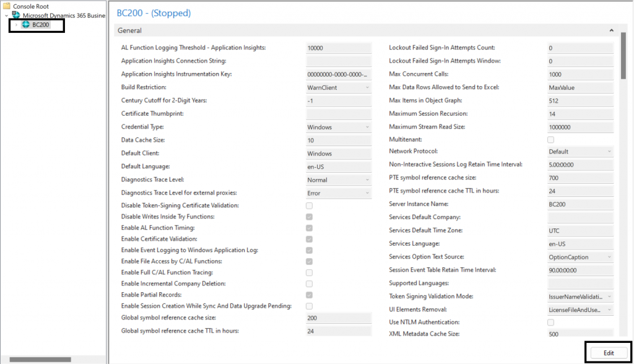Collapse the Microsoft Dynamics 365 tree node
The image size is (634, 364).
6,15
